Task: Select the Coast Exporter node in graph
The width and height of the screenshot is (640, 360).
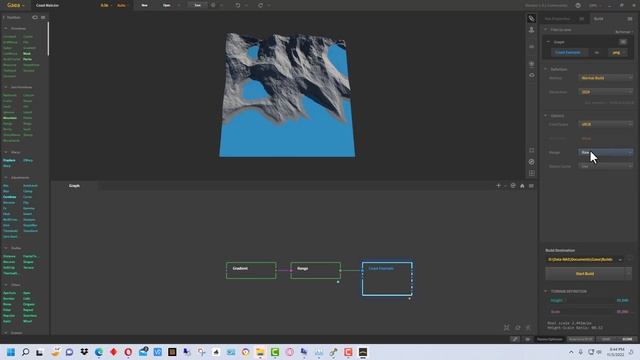Action: (x=387, y=279)
